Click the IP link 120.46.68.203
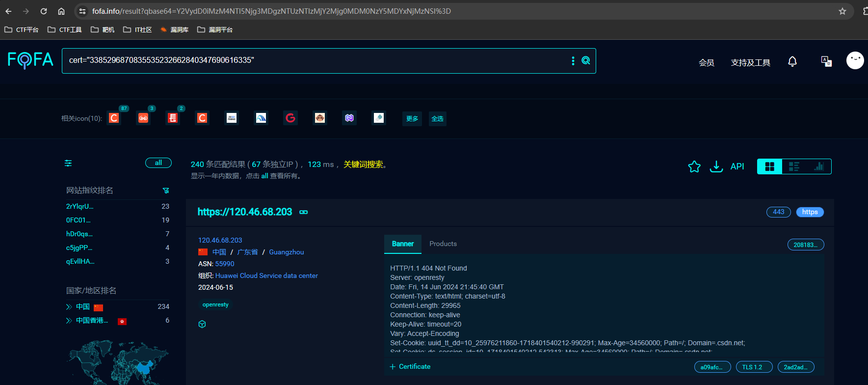This screenshot has width=868, height=385. click(x=220, y=240)
